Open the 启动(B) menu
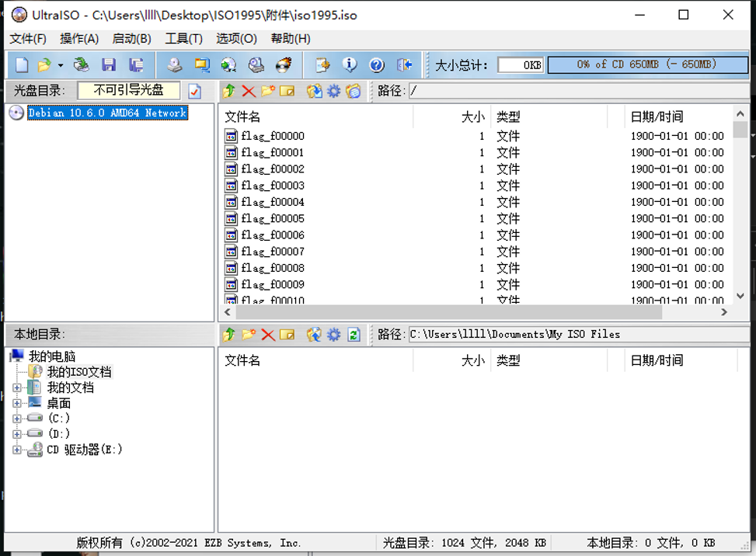Image resolution: width=756 pixels, height=556 pixels. (x=131, y=39)
